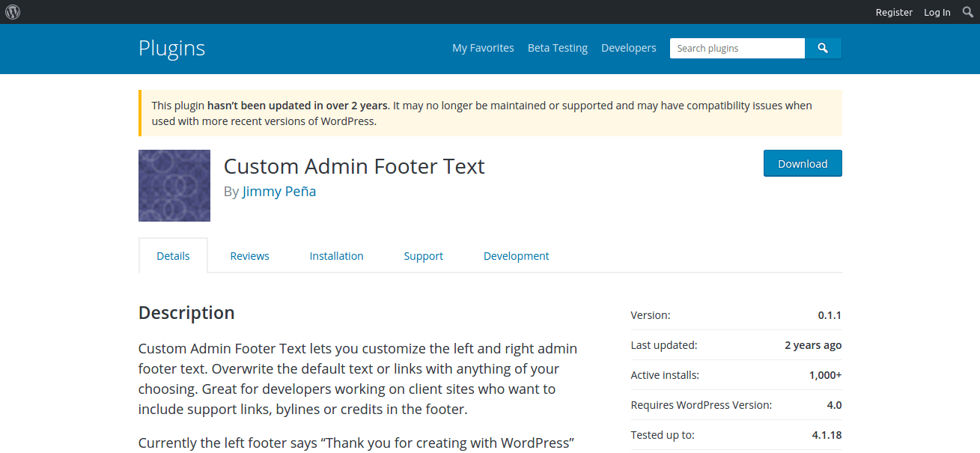980x453 pixels.
Task: Open the Installation tab
Action: click(x=337, y=256)
